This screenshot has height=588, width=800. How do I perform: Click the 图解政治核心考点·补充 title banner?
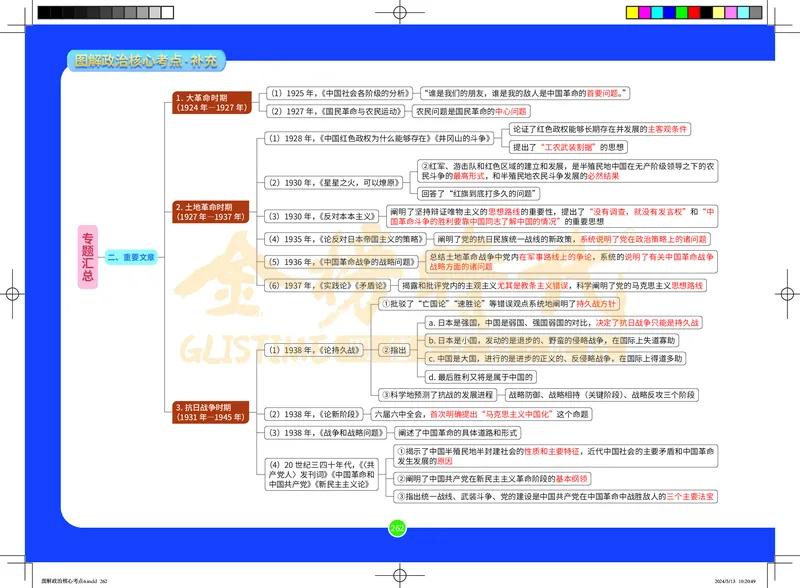tap(150, 61)
